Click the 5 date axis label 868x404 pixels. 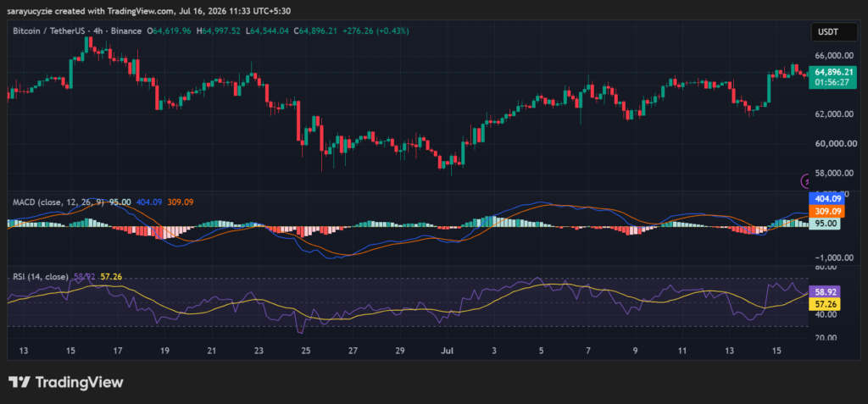click(542, 351)
